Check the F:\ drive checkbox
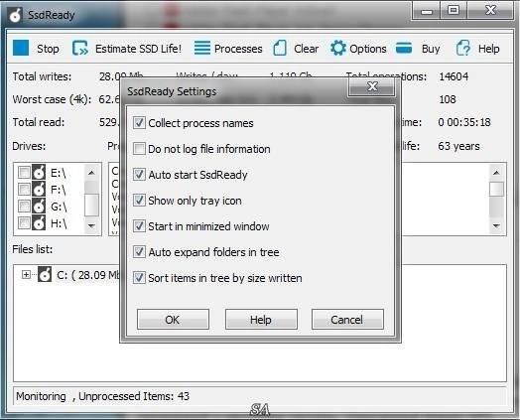The image size is (520, 420). pyautogui.click(x=24, y=189)
